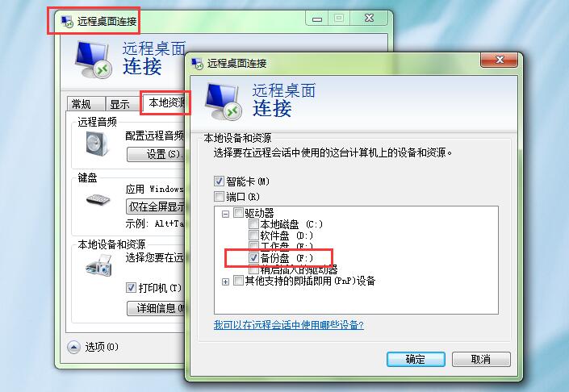This screenshot has width=569, height=392.
Task: Click the speaker icon under 远程音频
Action: (x=97, y=144)
